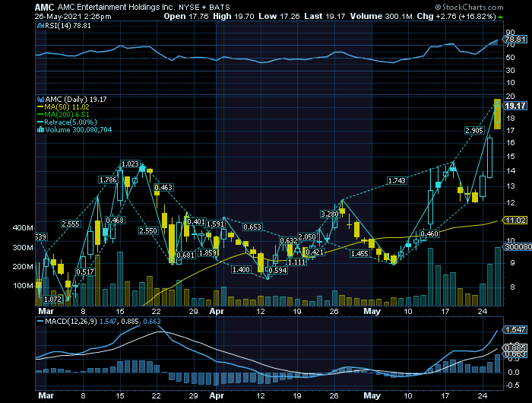Click the yellow MA(50) line marker in legend
Image resolution: width=532 pixels, height=403 pixels.
pyautogui.click(x=40, y=107)
